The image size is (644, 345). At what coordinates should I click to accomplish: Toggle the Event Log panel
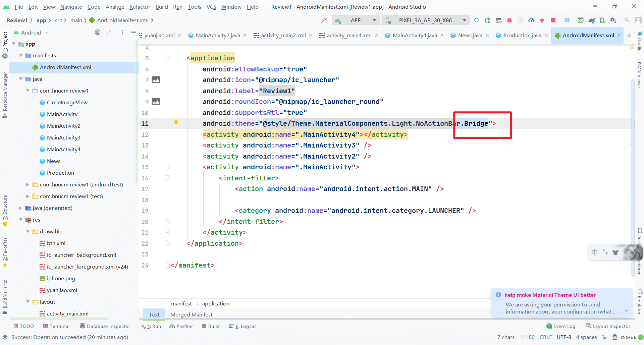tap(560, 326)
